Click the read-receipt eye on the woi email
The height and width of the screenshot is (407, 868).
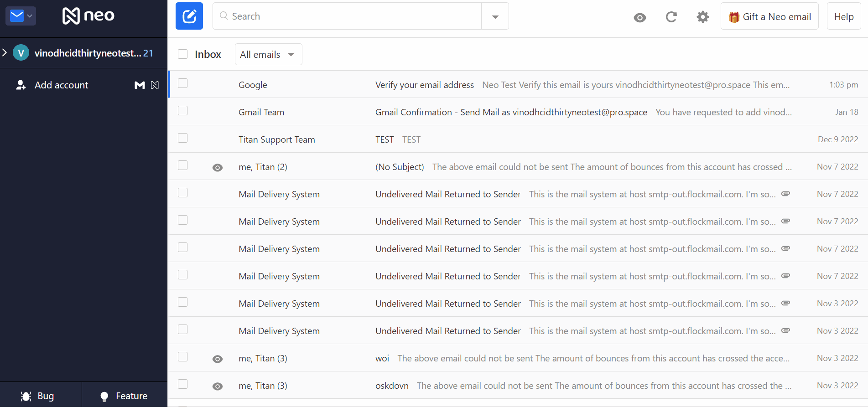[x=218, y=359]
